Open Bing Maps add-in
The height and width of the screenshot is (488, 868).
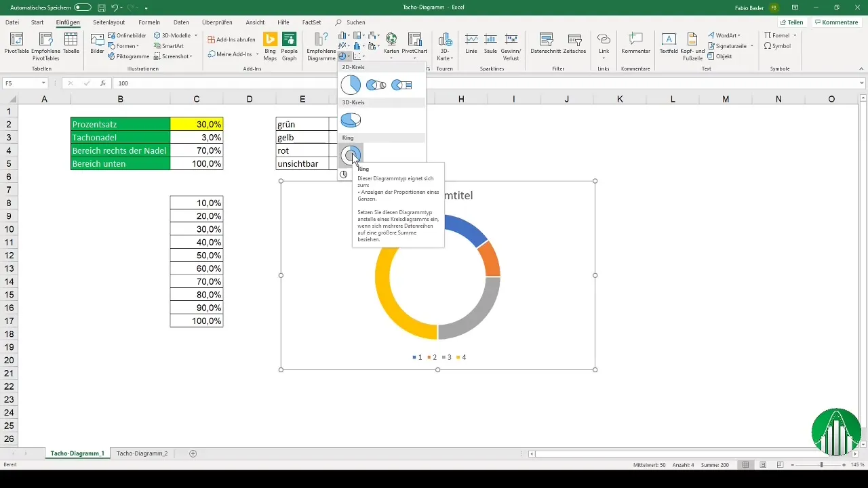tap(271, 45)
